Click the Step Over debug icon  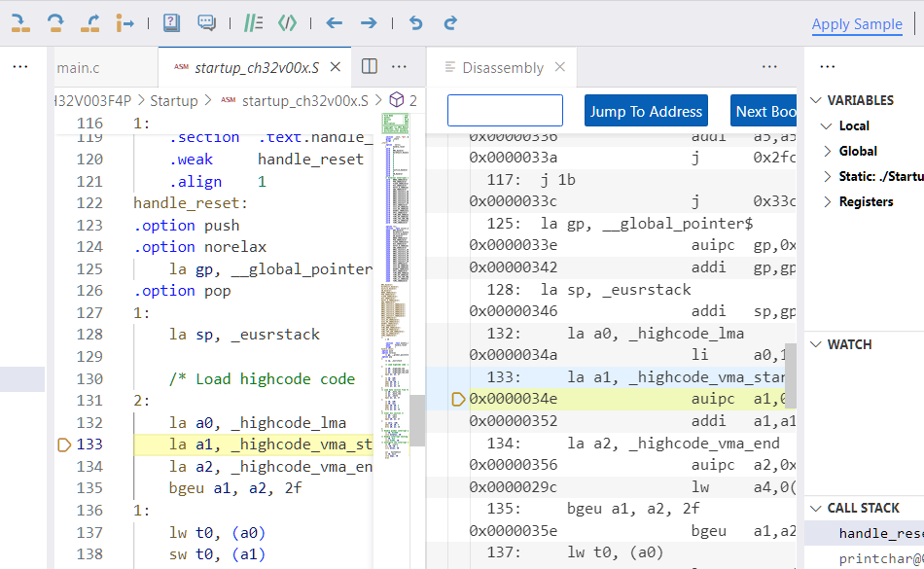tap(55, 22)
